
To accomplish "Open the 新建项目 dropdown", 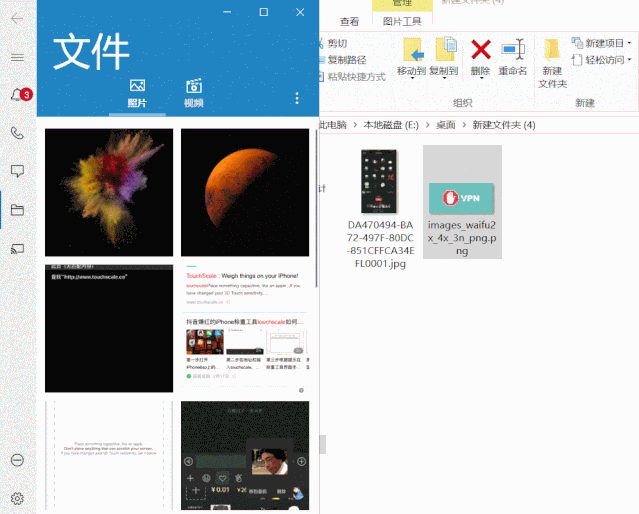I will 602,43.
